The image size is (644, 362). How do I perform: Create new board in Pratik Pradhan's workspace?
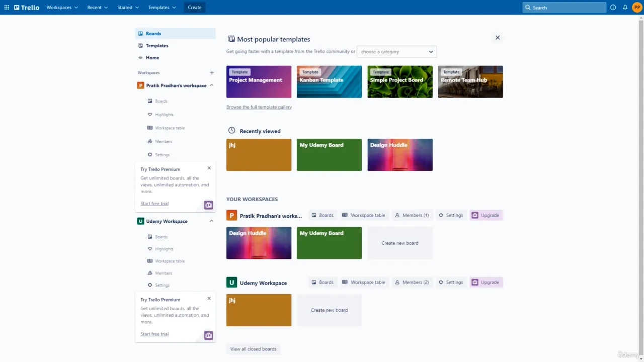pos(400,243)
